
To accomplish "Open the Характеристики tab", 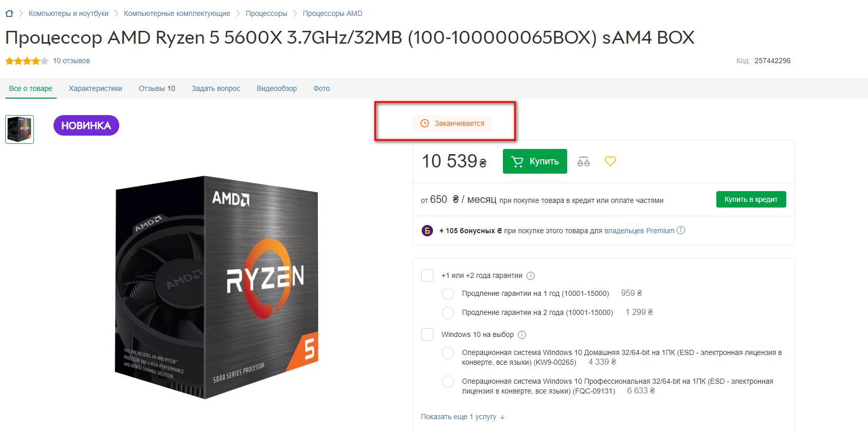I will [x=96, y=88].
